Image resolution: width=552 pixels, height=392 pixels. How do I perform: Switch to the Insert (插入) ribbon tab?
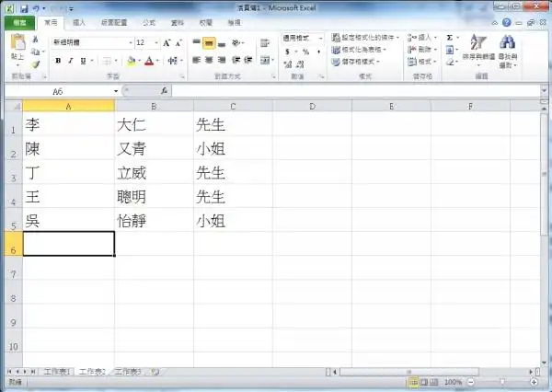(79, 22)
